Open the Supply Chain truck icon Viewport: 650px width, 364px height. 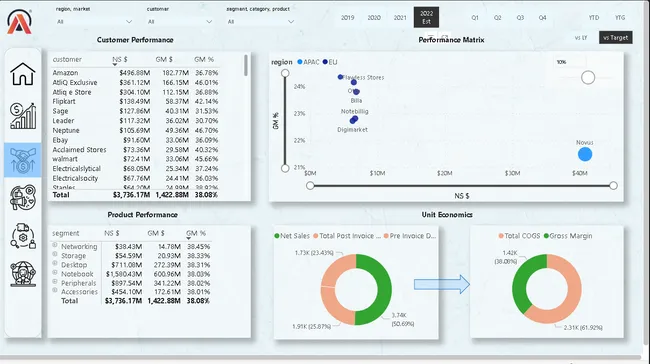click(x=23, y=235)
